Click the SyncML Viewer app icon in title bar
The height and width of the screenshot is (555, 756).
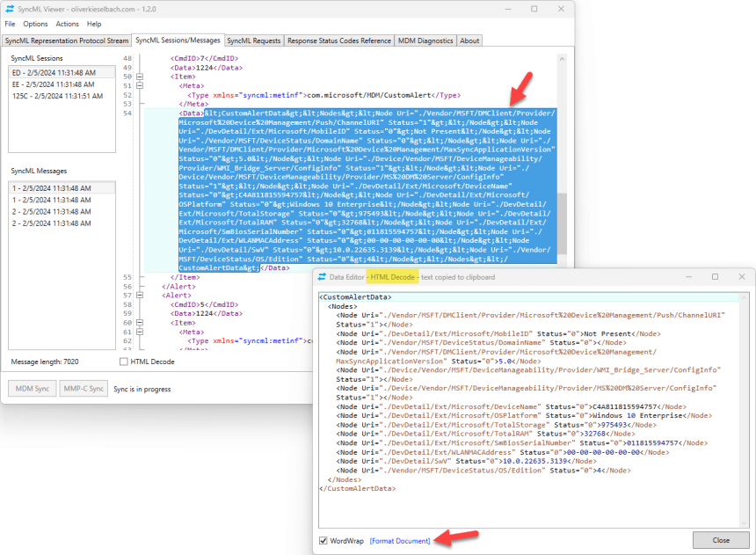(9, 9)
